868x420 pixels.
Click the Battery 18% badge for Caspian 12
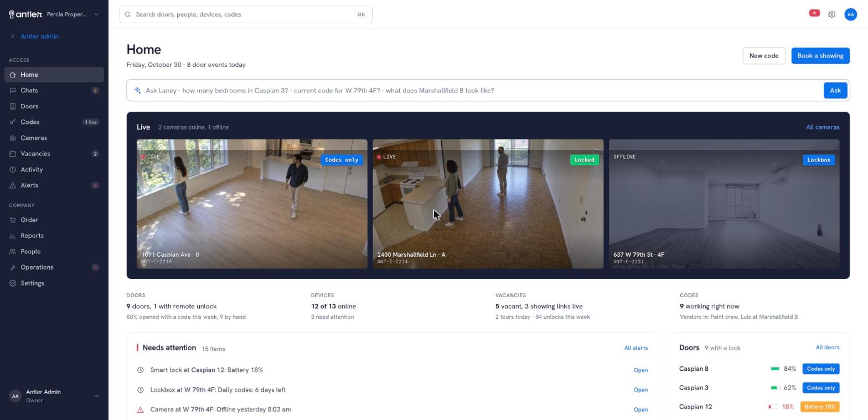(x=819, y=407)
